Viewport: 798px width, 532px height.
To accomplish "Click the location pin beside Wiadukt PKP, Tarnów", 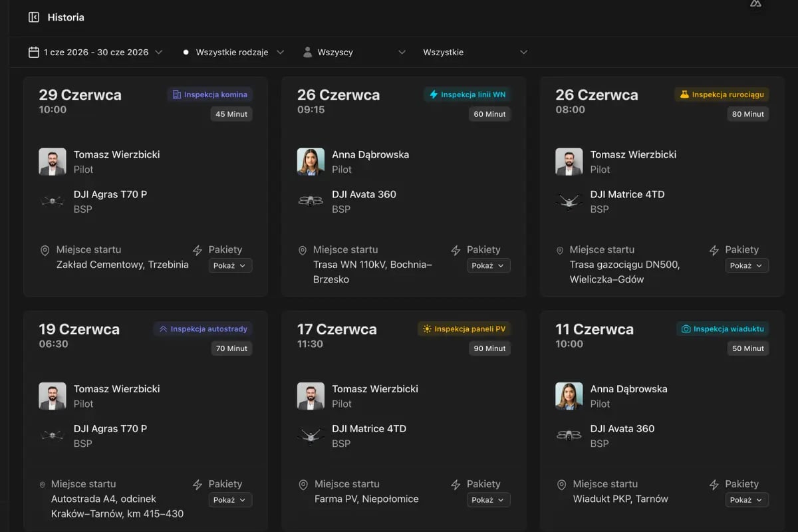I will (x=562, y=485).
